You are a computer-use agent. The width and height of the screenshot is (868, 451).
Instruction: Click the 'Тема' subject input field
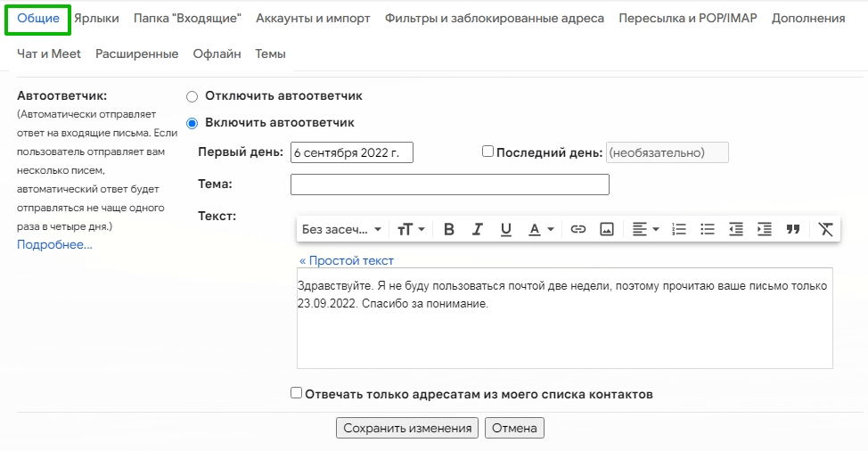(449, 184)
